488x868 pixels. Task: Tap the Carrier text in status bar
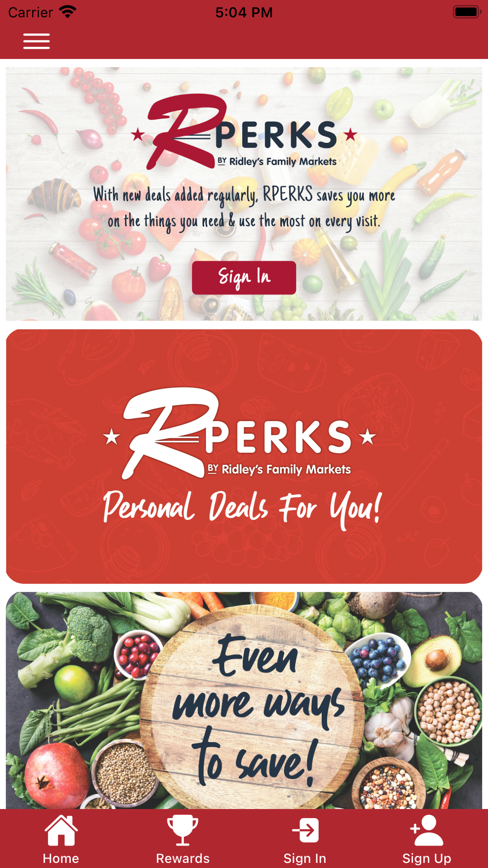31,12
